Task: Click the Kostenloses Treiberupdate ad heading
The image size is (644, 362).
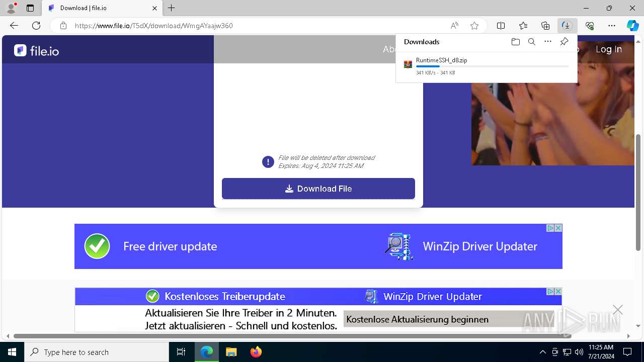Action: pyautogui.click(x=225, y=297)
